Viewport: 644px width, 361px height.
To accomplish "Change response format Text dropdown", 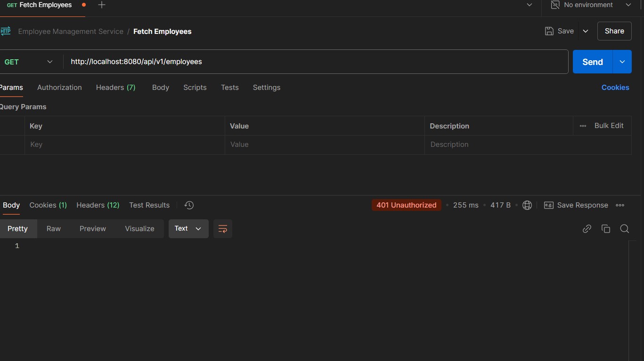I will click(x=188, y=229).
